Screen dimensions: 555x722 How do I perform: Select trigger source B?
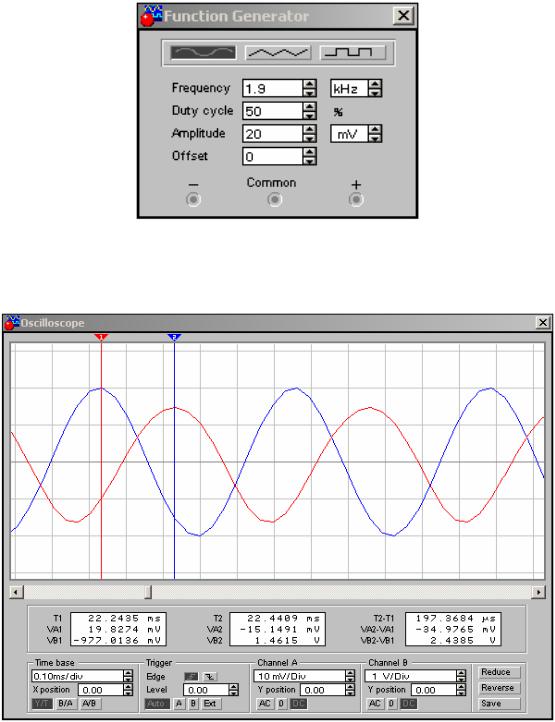193,704
